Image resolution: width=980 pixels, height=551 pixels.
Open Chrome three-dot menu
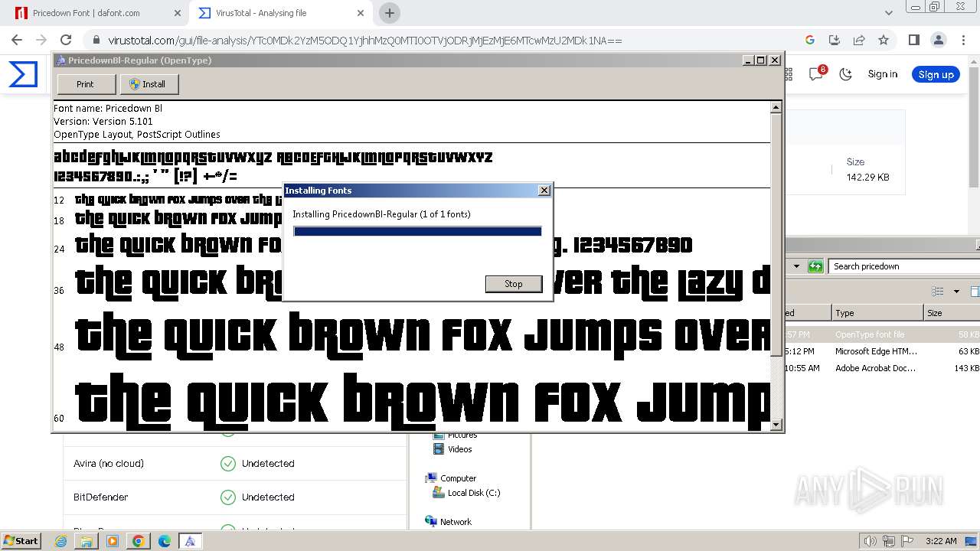(962, 41)
